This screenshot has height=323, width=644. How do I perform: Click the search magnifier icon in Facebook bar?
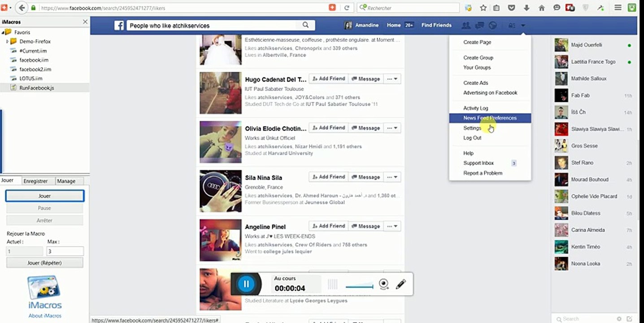(x=305, y=25)
